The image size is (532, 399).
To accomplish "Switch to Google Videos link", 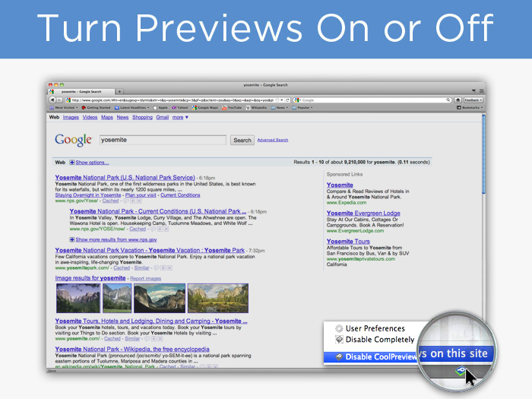I will (x=90, y=117).
